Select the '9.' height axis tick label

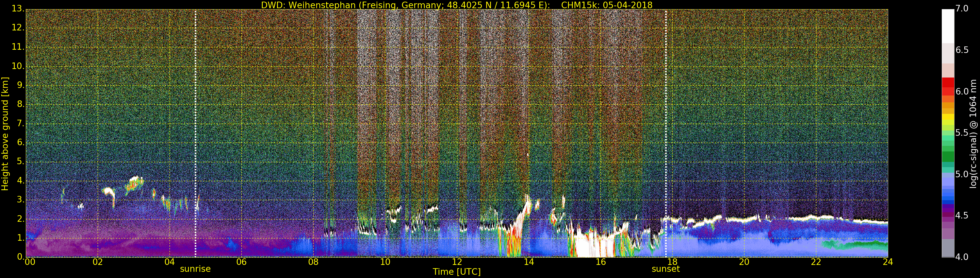(21, 86)
